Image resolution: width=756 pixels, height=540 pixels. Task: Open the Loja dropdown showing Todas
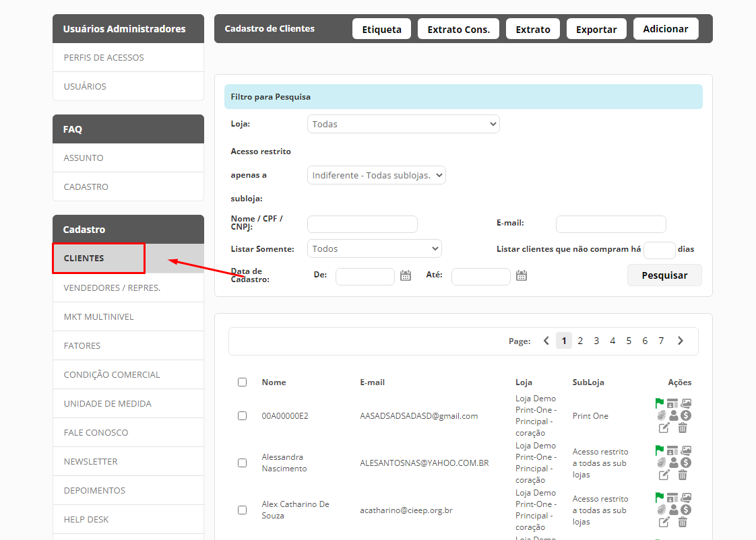[x=403, y=124]
